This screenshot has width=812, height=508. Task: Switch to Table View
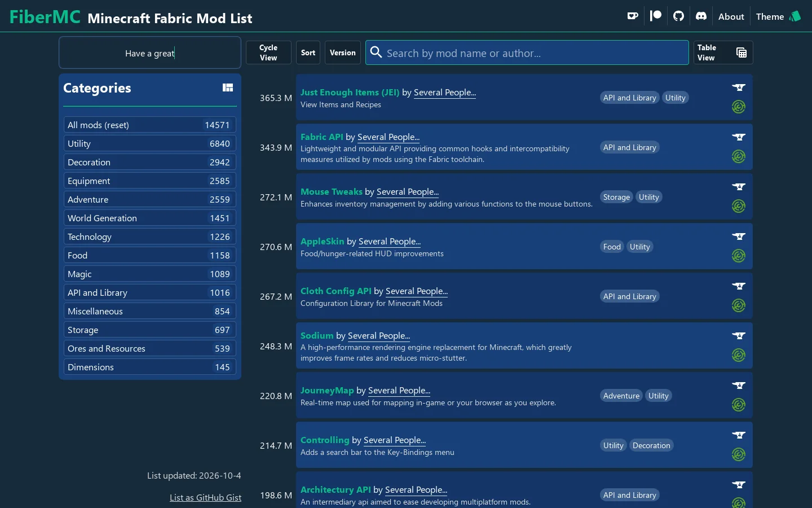723,52
